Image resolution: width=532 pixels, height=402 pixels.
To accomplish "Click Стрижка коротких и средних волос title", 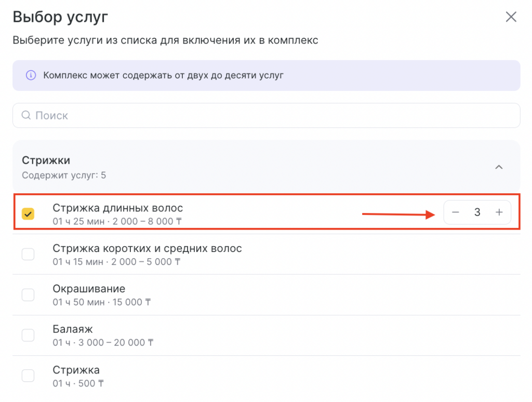I will (147, 248).
